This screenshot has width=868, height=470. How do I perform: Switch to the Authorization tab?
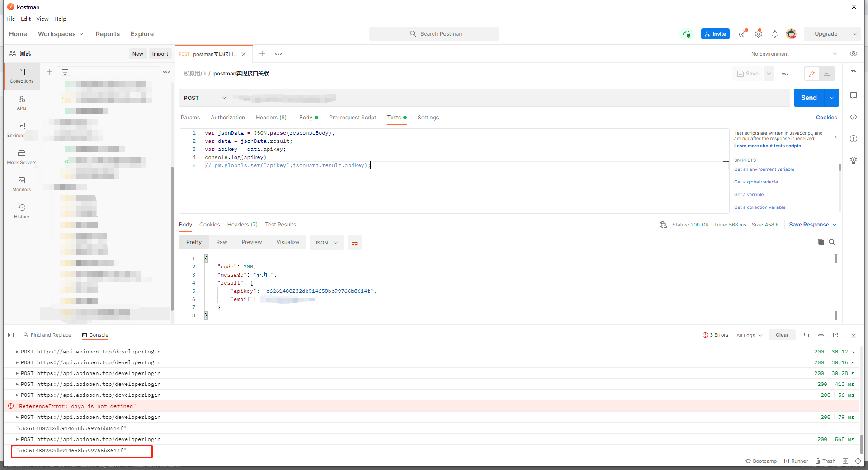tap(228, 117)
